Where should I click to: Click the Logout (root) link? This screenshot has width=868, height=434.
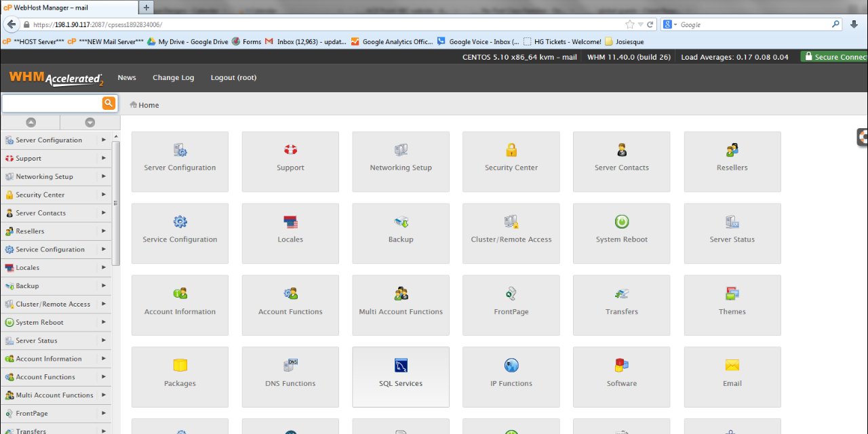pyautogui.click(x=233, y=78)
